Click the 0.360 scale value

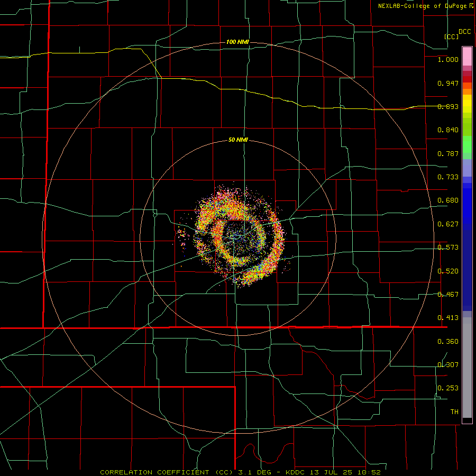(448, 342)
